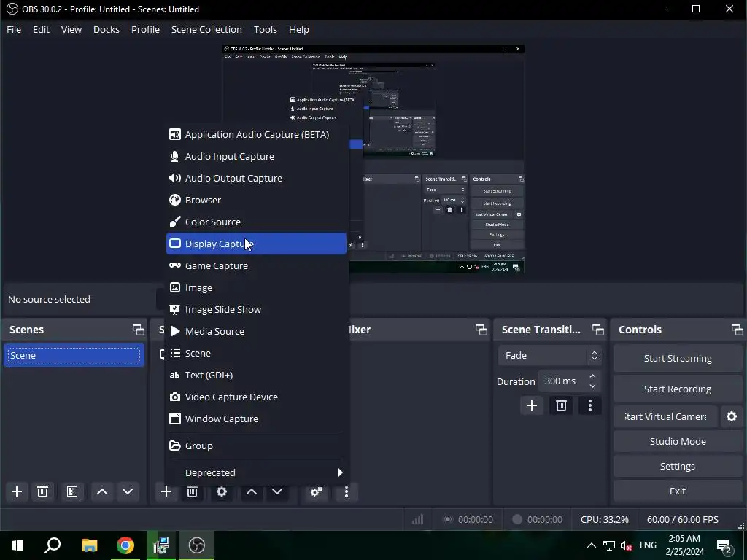
Task: Add a Media Source
Action: pyautogui.click(x=256, y=332)
